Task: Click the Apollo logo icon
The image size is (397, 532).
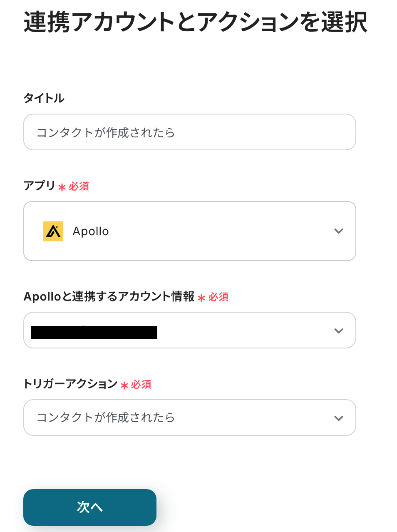Action: click(53, 231)
